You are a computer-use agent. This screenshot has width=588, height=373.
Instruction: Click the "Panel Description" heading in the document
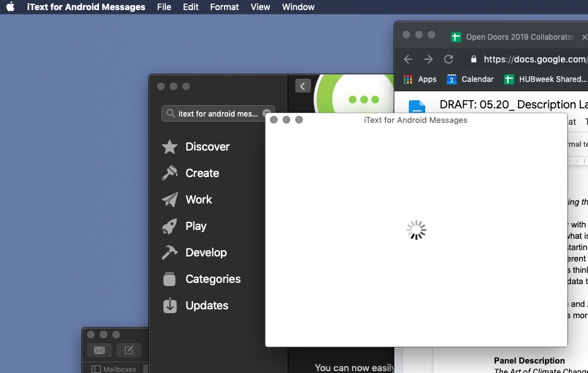(529, 360)
